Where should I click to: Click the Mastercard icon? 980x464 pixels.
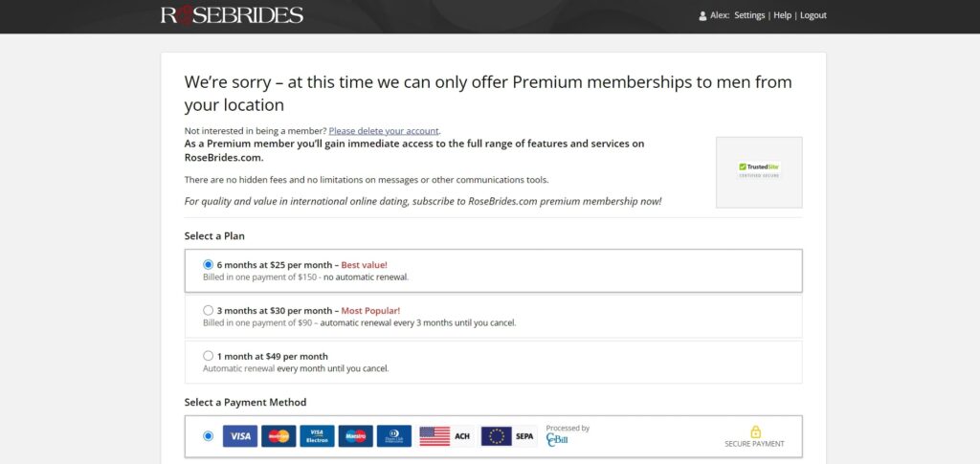tap(278, 436)
